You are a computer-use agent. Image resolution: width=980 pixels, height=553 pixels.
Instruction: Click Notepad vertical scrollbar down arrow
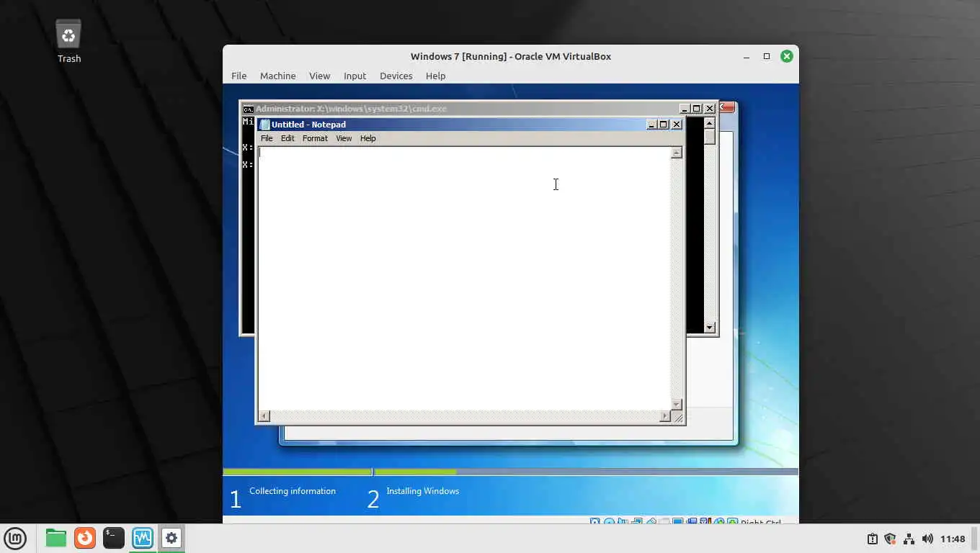tap(676, 404)
